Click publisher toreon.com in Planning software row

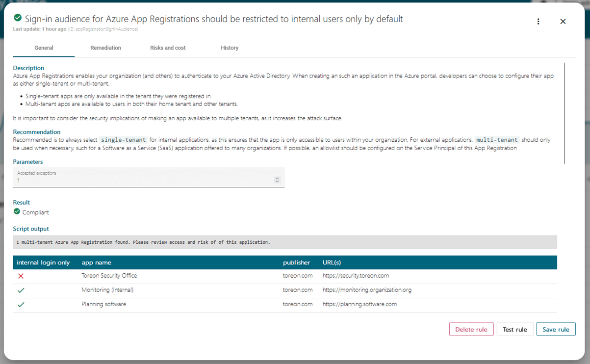[x=298, y=304]
